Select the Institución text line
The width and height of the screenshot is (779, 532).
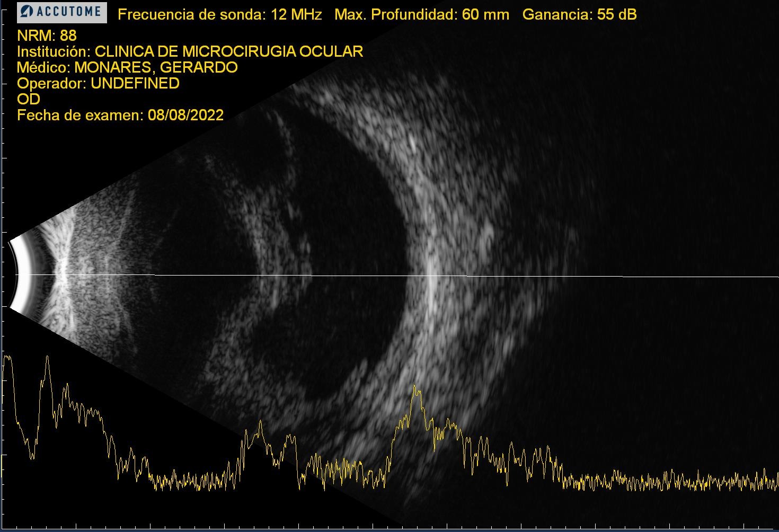pos(190,51)
